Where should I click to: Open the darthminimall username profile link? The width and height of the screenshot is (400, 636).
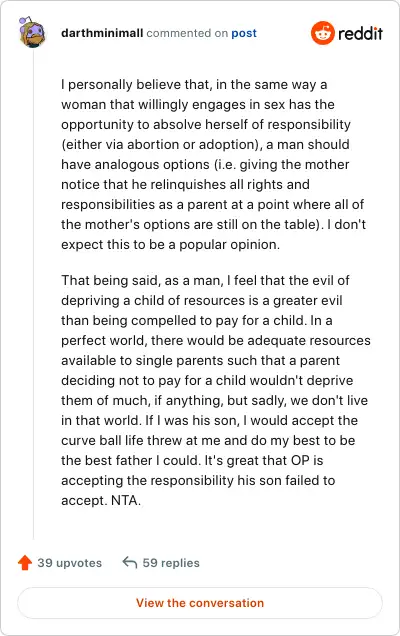(102, 33)
